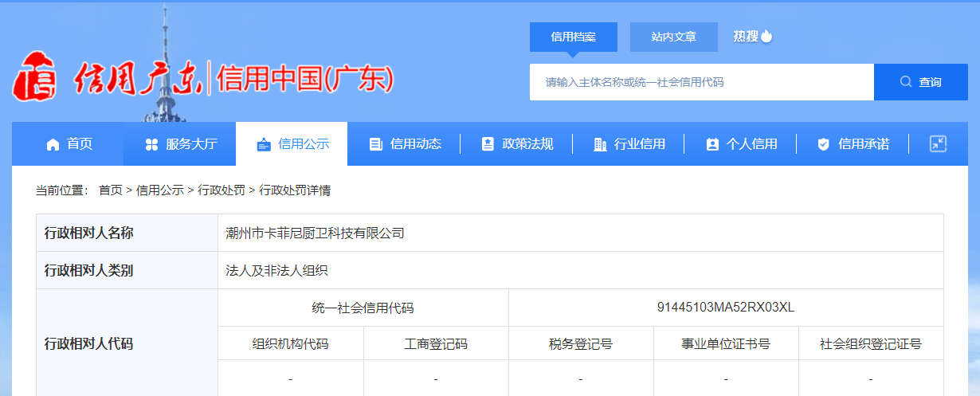
Task: Click the 税务登记号 column header
Action: click(581, 344)
